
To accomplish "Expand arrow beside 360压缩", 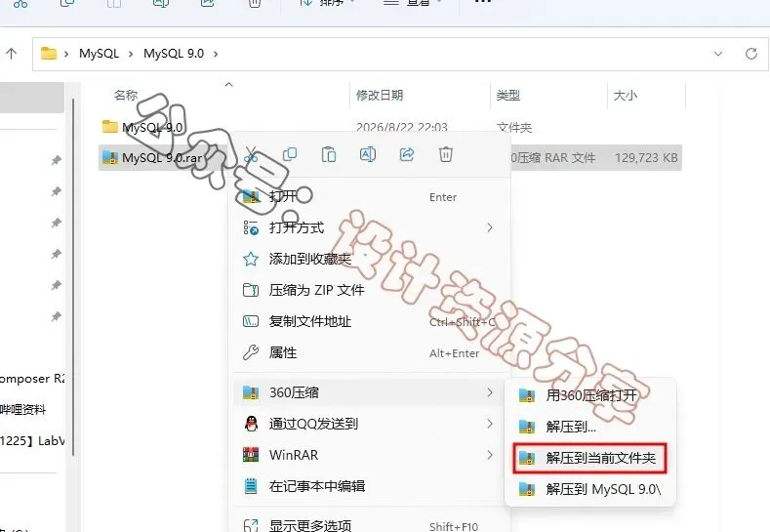I will (490, 392).
